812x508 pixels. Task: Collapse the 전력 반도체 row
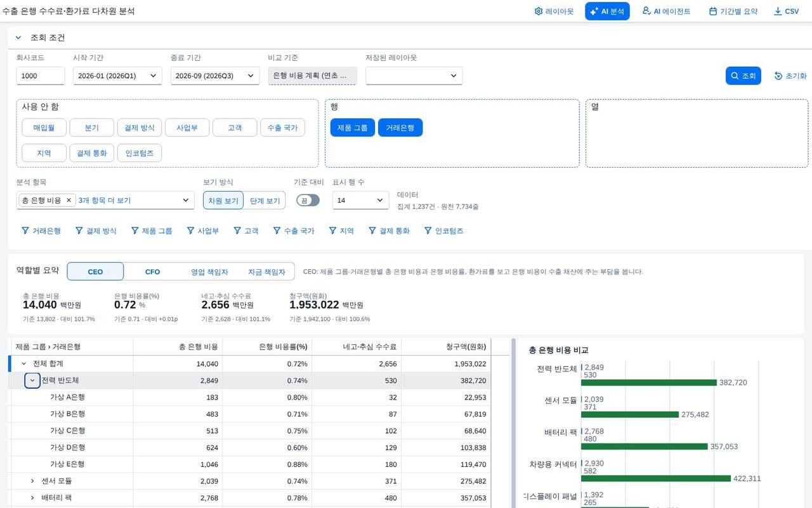coord(32,380)
